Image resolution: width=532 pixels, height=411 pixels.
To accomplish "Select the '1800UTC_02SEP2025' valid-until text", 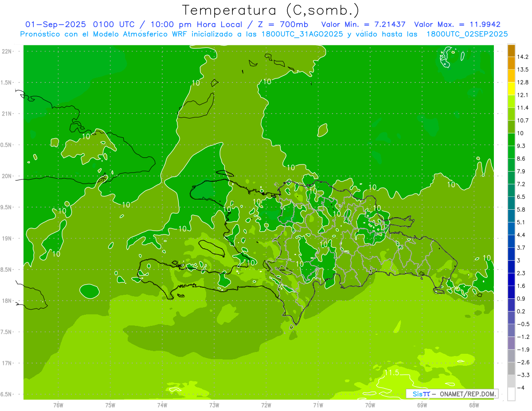I will coord(467,34).
